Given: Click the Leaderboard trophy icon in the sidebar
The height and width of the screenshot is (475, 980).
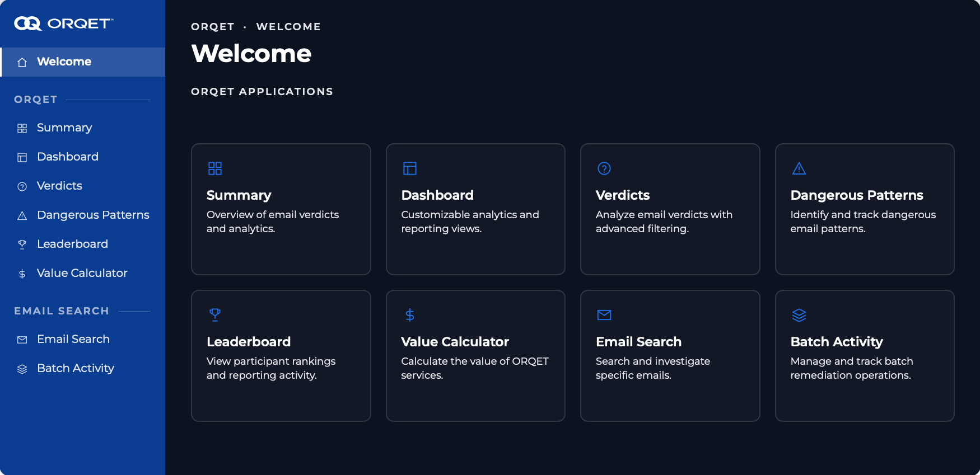Looking at the screenshot, I should click(22, 244).
